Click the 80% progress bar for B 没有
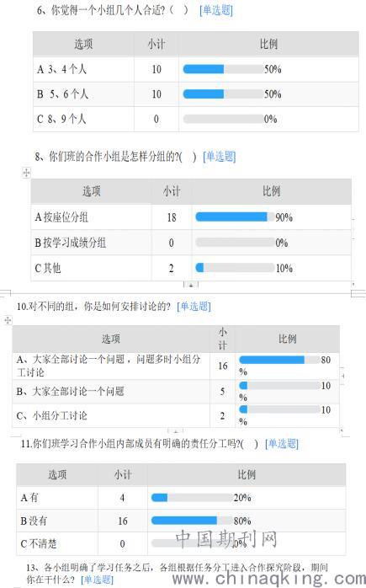Screen dimensions: 366x588 [192, 521]
